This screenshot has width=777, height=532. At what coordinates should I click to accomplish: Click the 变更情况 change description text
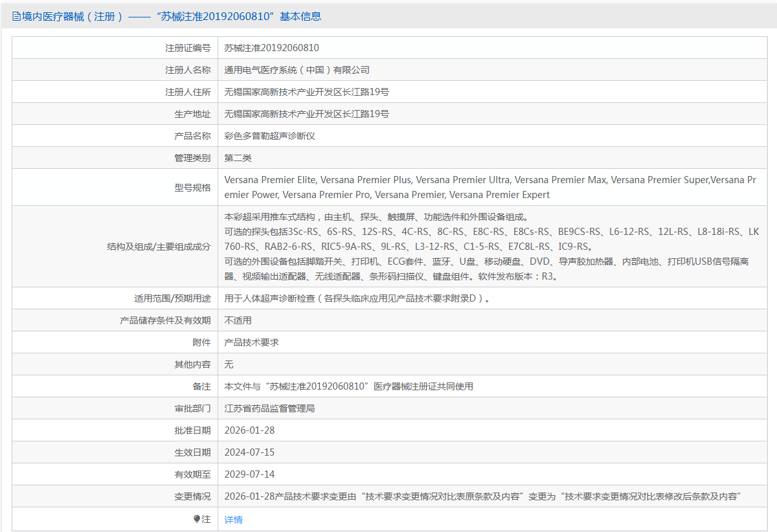point(482,496)
